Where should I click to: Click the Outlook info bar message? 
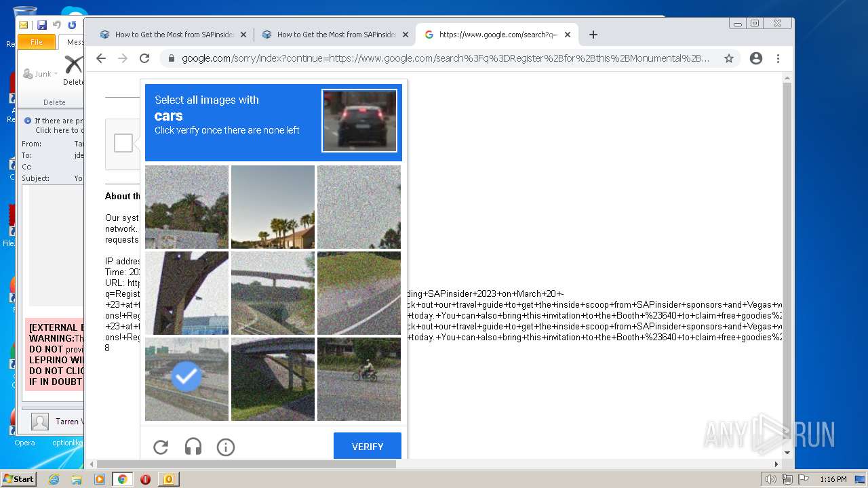coord(54,125)
